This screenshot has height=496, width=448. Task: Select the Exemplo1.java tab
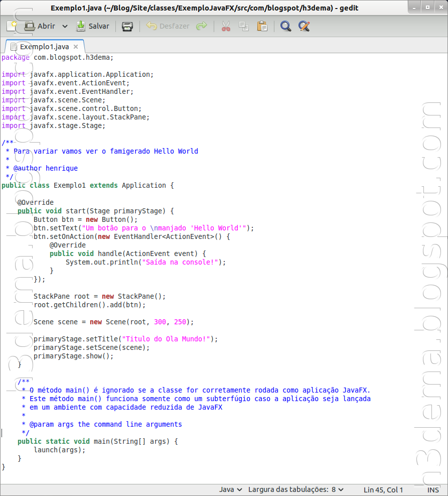point(44,46)
